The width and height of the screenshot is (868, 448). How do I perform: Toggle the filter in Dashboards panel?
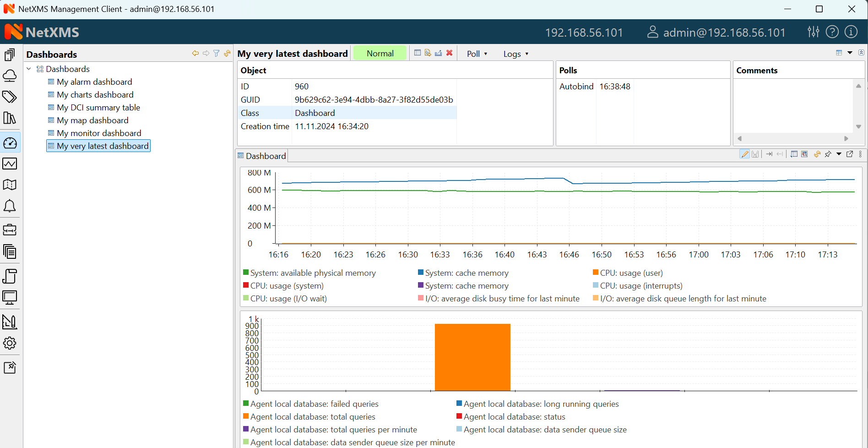click(216, 53)
